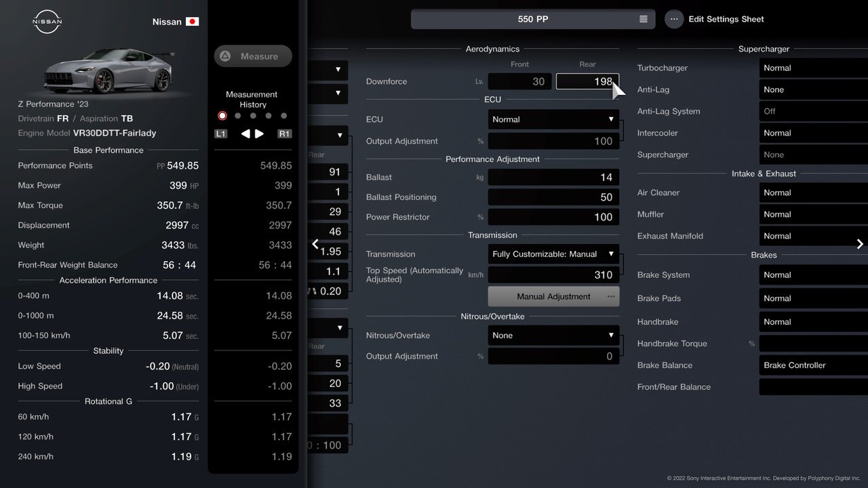Click the Performance Points value 549.85
868x488 pixels.
pyautogui.click(x=182, y=165)
